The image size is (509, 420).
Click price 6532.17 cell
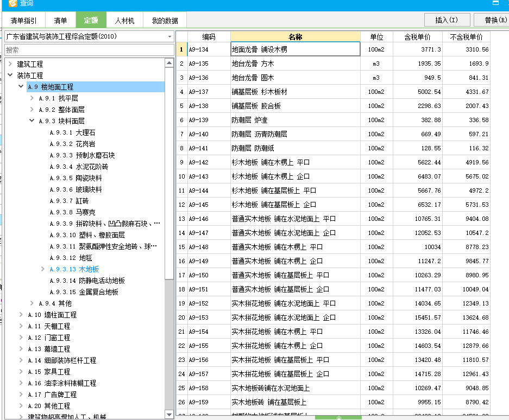417,205
